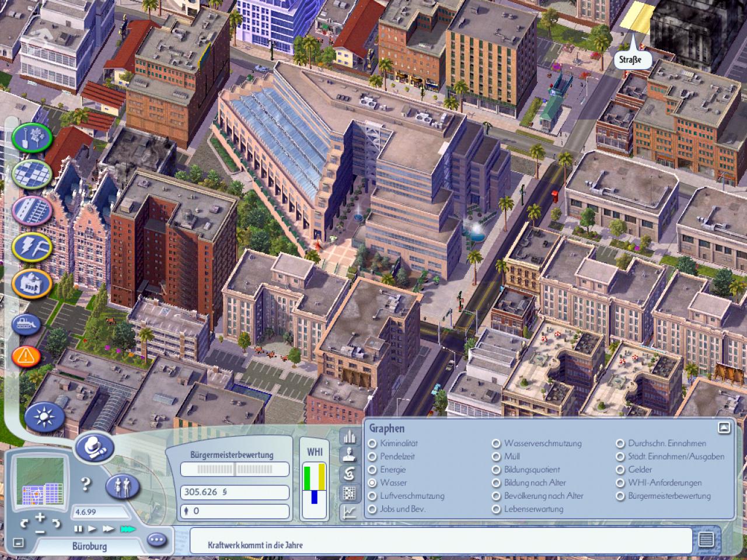
Task: Open the zoning tools menu
Action: (32, 174)
